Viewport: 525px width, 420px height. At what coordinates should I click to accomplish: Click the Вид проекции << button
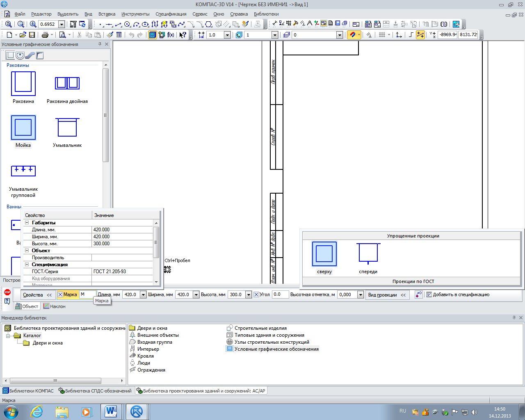pyautogui.click(x=387, y=295)
